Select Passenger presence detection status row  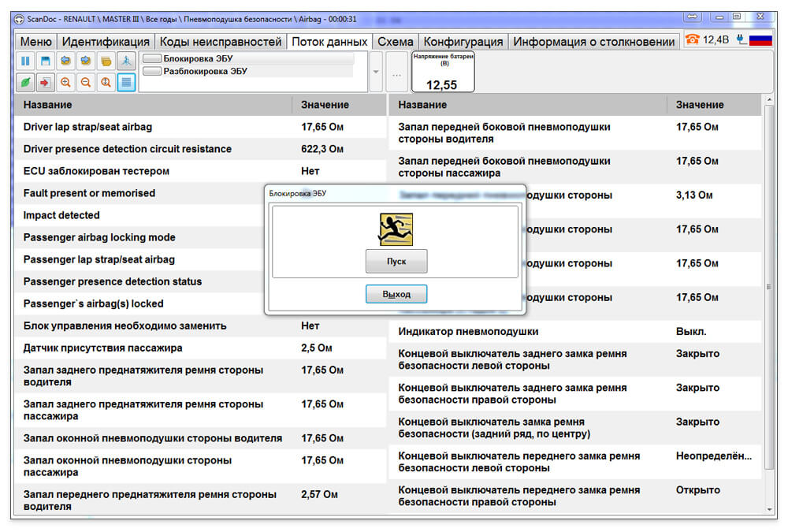click(139, 282)
